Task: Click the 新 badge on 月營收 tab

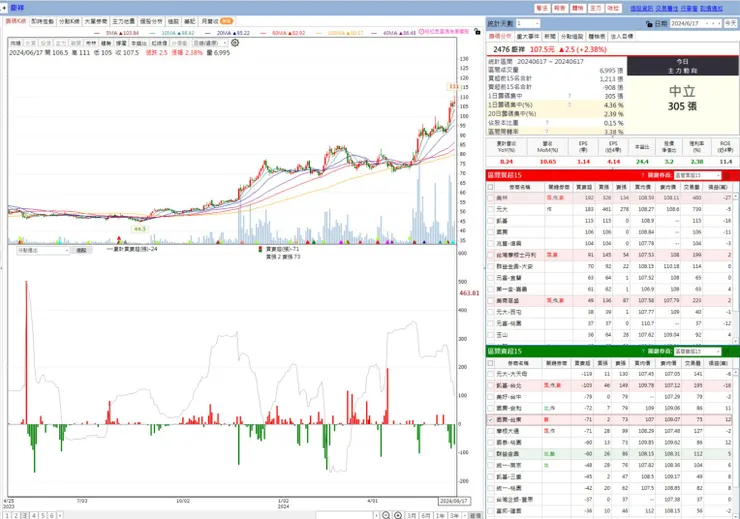Action: point(227,21)
